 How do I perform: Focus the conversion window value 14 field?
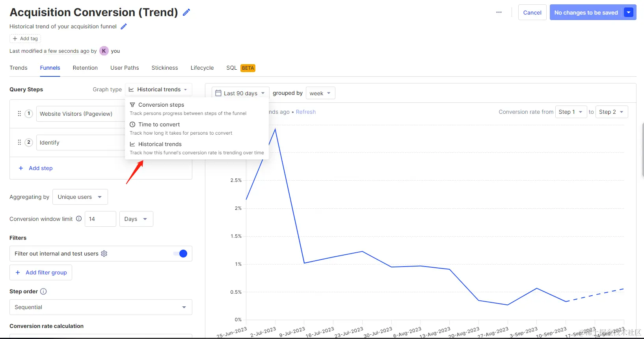tap(101, 219)
